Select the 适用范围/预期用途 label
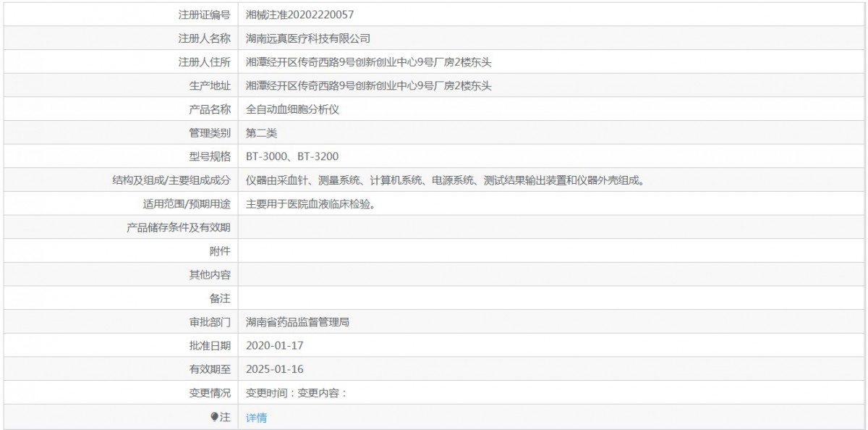Screen dimensions: 868x430 point(187,204)
